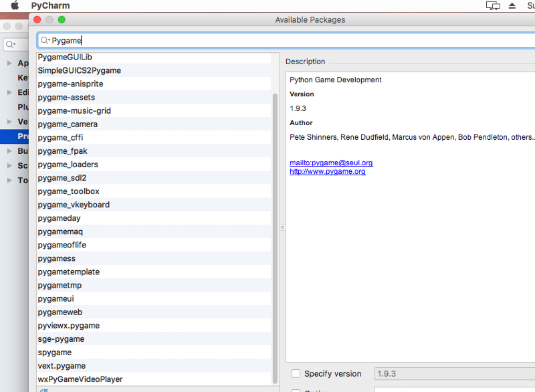Select the Project settings category
Image resolution: width=535 pixels, height=392 pixels.
[x=23, y=136]
